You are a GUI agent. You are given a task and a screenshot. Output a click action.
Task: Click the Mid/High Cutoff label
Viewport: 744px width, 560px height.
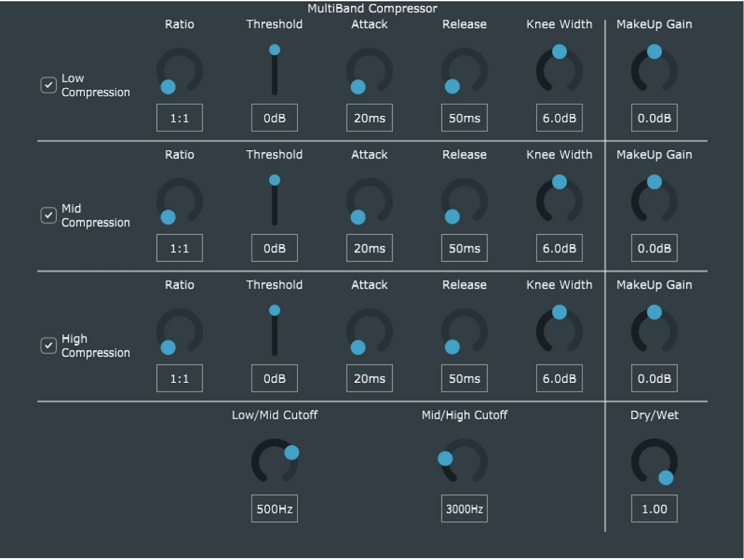(x=464, y=415)
